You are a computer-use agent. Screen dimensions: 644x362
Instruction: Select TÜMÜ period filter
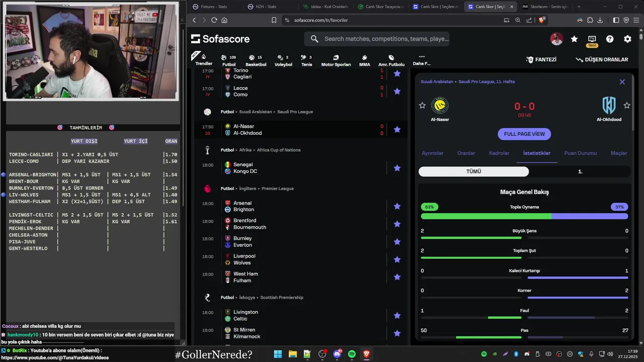coord(473,171)
